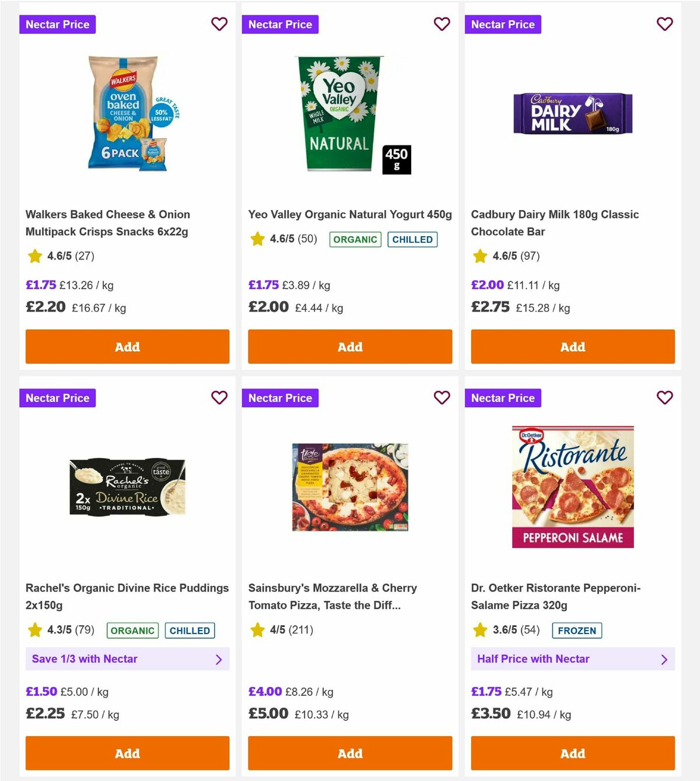
Task: Toggle the ORGANIC filter tag on Yeo Valley yogurt
Action: click(x=355, y=239)
